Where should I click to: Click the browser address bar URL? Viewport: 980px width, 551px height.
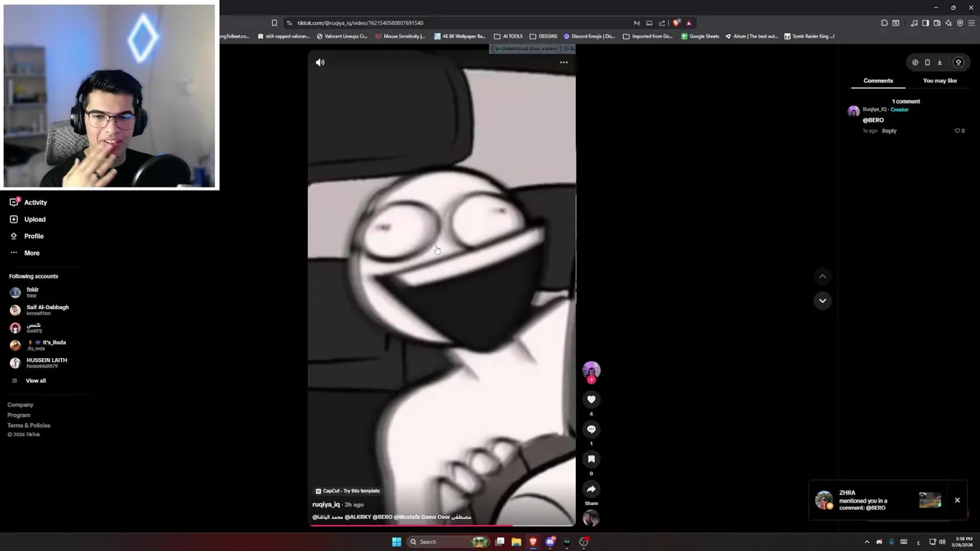361,23
